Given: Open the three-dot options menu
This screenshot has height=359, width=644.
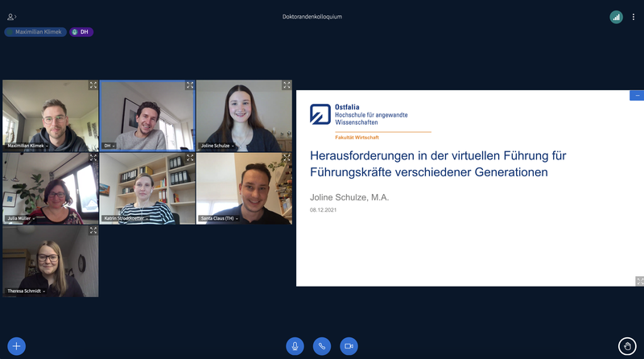Looking at the screenshot, I should pos(634,16).
